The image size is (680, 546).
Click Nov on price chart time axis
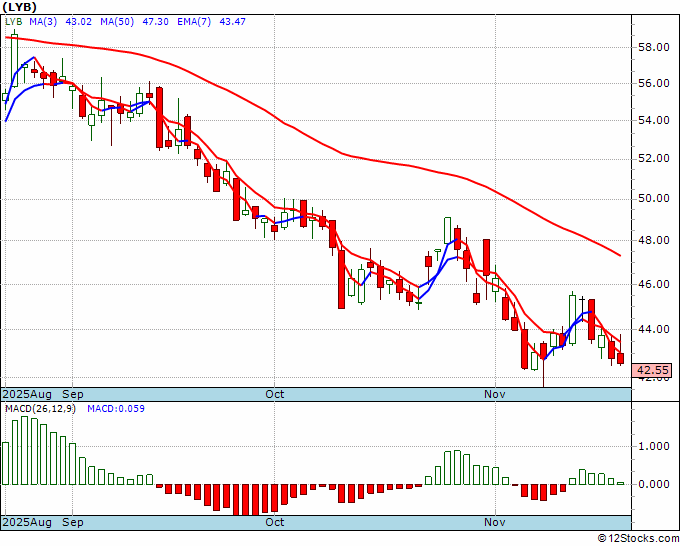pyautogui.click(x=495, y=394)
